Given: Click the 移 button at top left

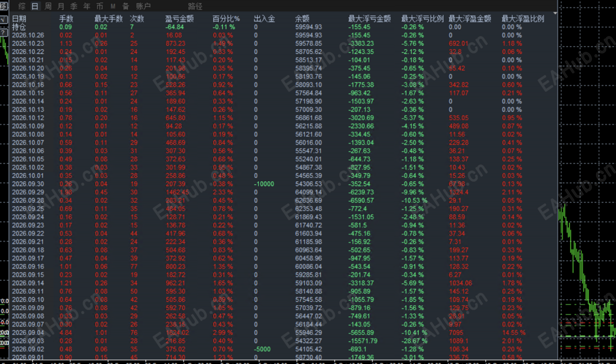Looking at the screenshot, I should 3,6.
